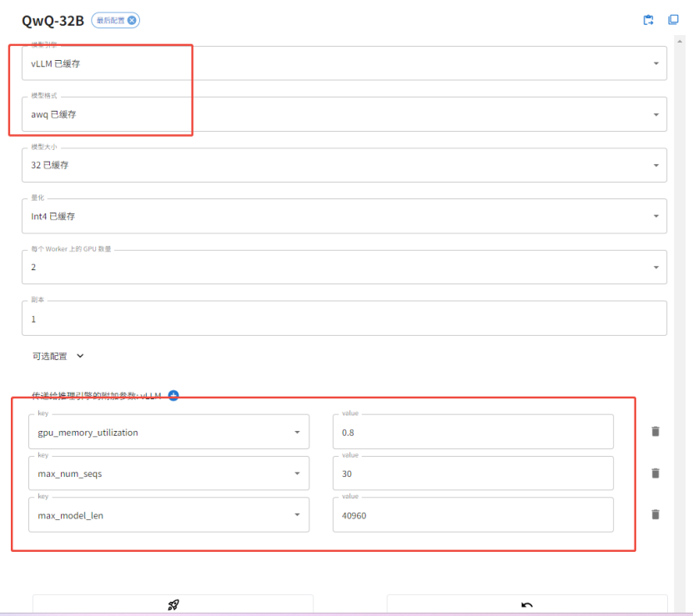Click the value field containing 40960
This screenshot has height=616, width=693.
click(473, 515)
